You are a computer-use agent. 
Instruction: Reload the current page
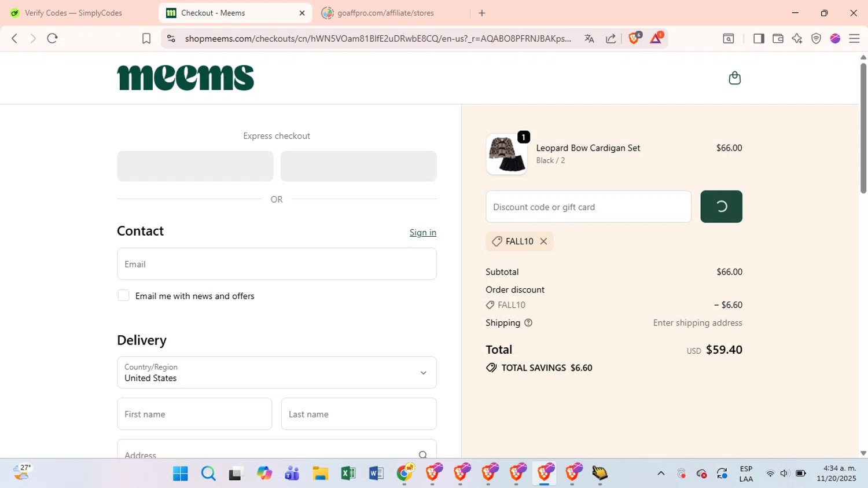[x=53, y=38]
